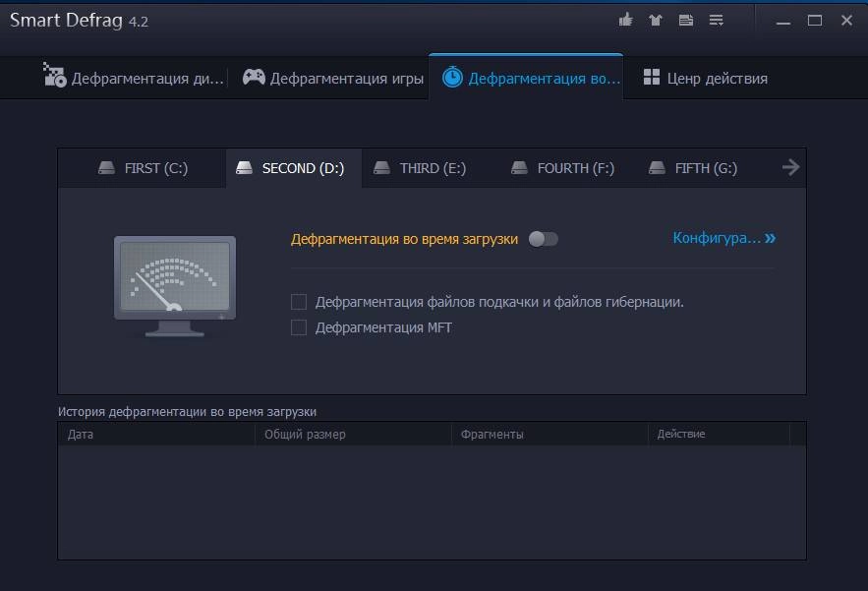Check the Дефрагментация MFT box

[x=299, y=327]
